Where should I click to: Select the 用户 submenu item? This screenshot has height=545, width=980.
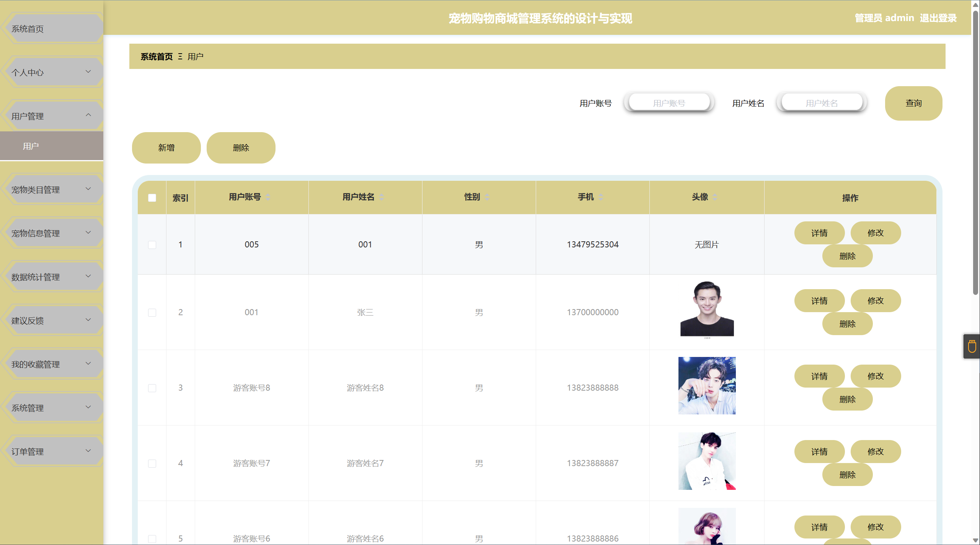coord(52,146)
